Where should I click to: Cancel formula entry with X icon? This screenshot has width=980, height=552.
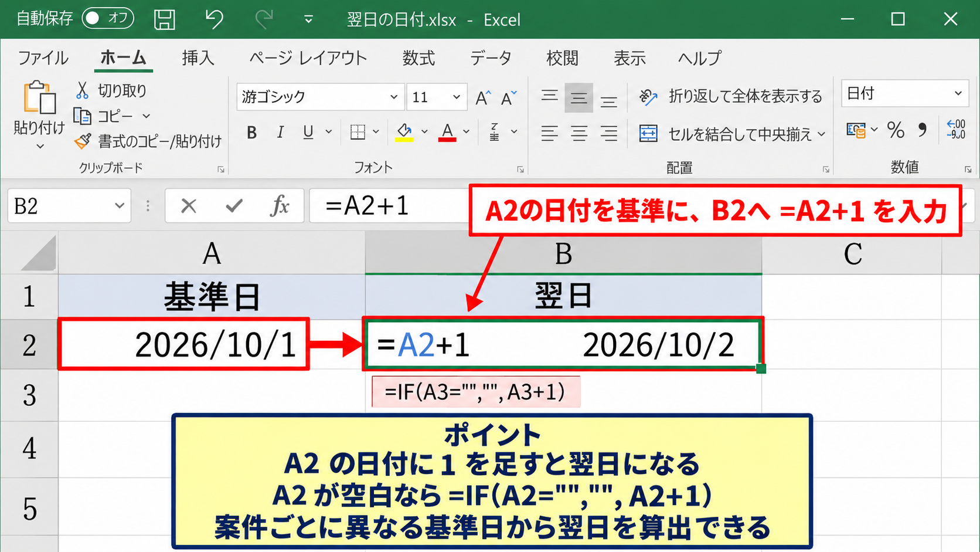coord(189,206)
